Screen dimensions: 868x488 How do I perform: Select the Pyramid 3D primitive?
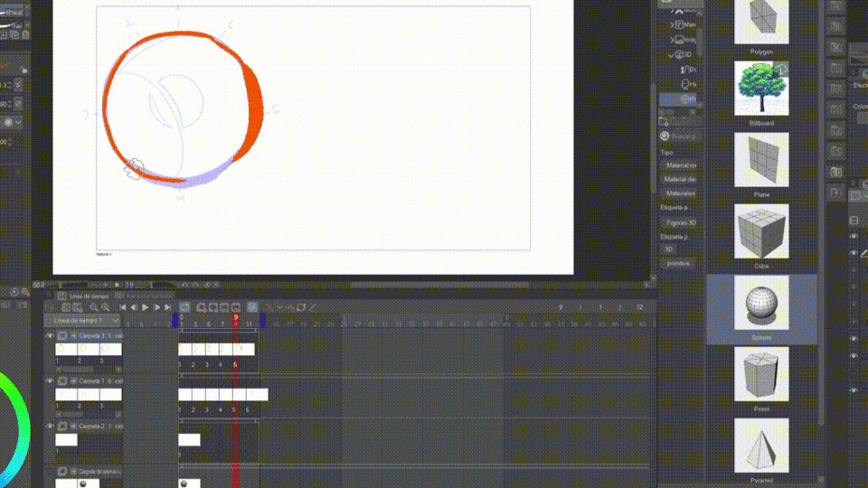pyautogui.click(x=761, y=446)
